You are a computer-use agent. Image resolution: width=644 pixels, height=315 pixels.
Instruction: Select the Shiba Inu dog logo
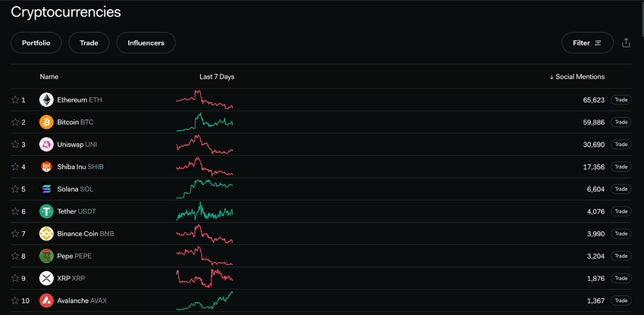(46, 167)
